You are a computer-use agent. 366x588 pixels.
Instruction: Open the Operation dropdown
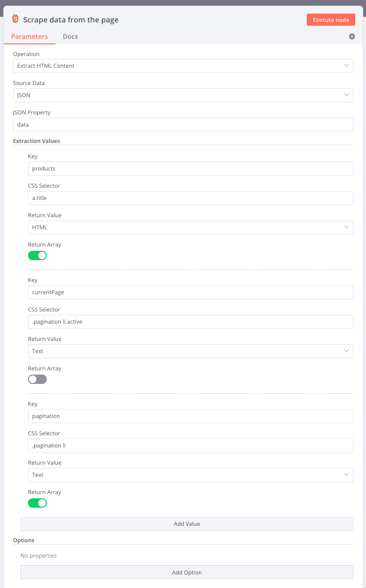coord(183,66)
